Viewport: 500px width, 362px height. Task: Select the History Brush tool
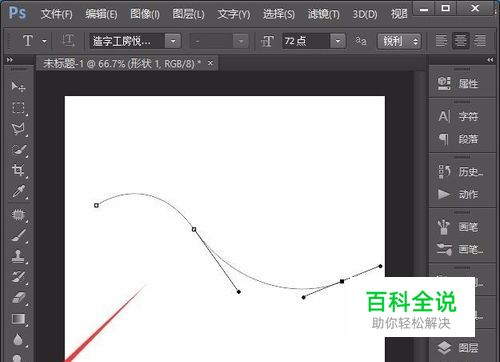click(18, 277)
